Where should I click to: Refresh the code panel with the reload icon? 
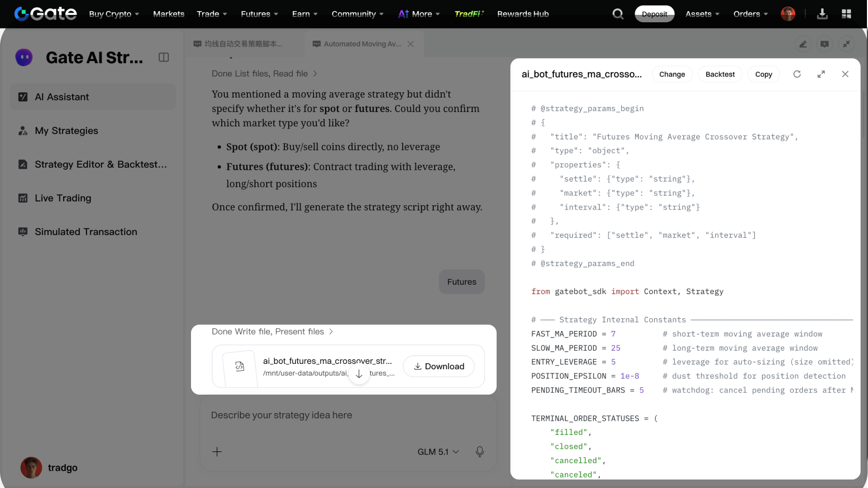pyautogui.click(x=797, y=74)
